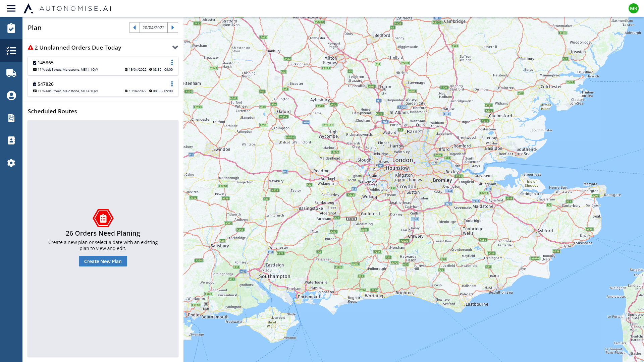This screenshot has height=362, width=644.
Task: Open the Plan checklist sidebar icon
Action: pos(11,51)
